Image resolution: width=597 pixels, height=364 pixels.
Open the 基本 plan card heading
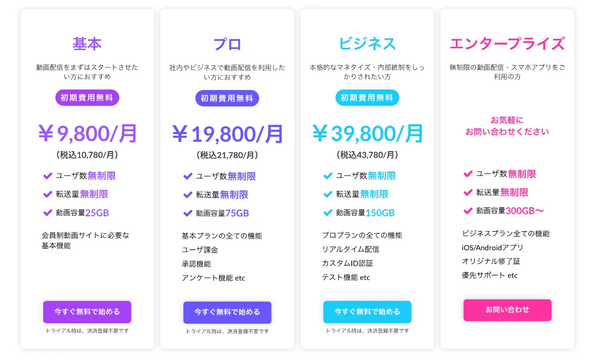87,44
